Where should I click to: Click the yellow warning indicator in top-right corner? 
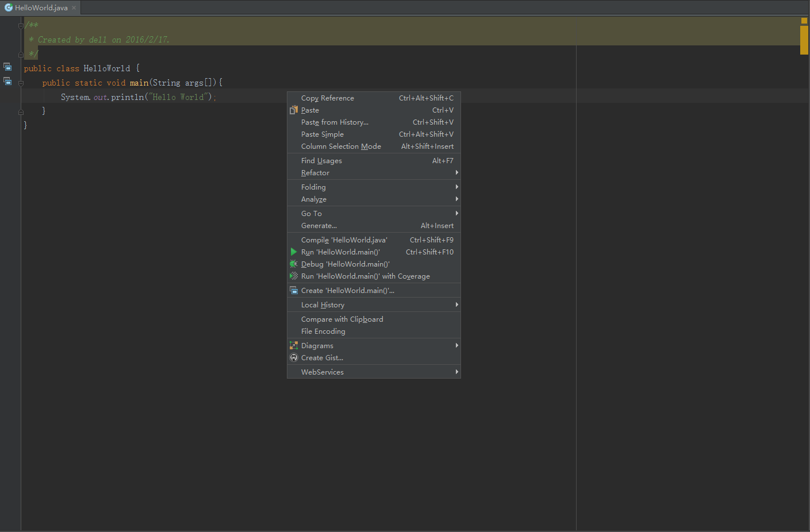[804, 21]
